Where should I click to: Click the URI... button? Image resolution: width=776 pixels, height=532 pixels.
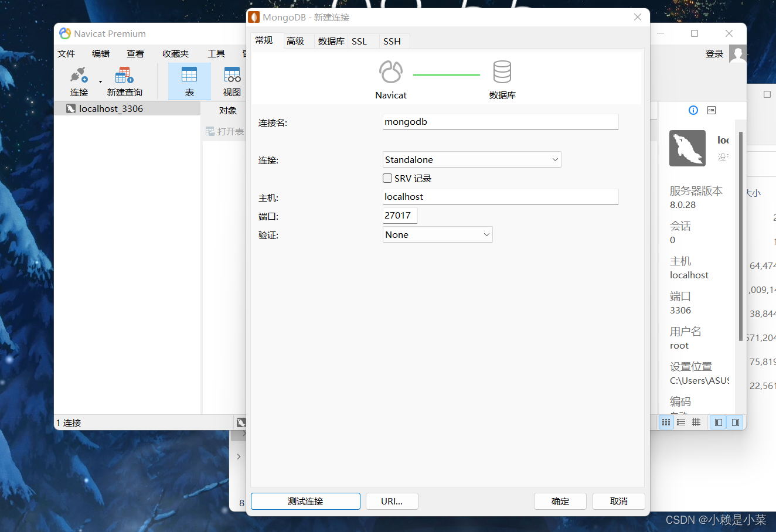tap(392, 502)
